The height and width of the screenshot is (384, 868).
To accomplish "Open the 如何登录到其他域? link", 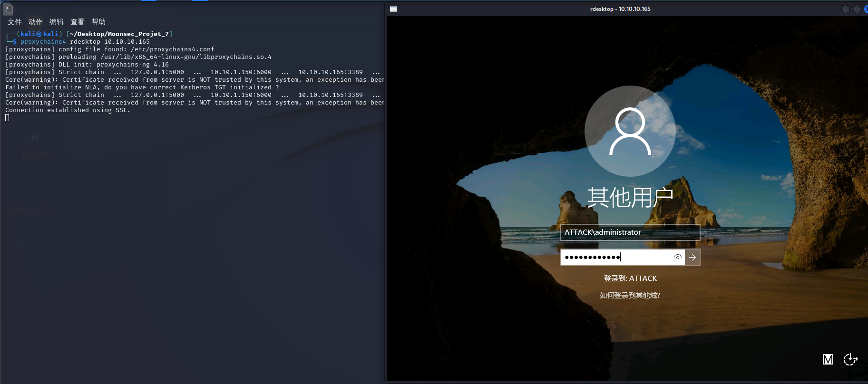I will pyautogui.click(x=630, y=296).
